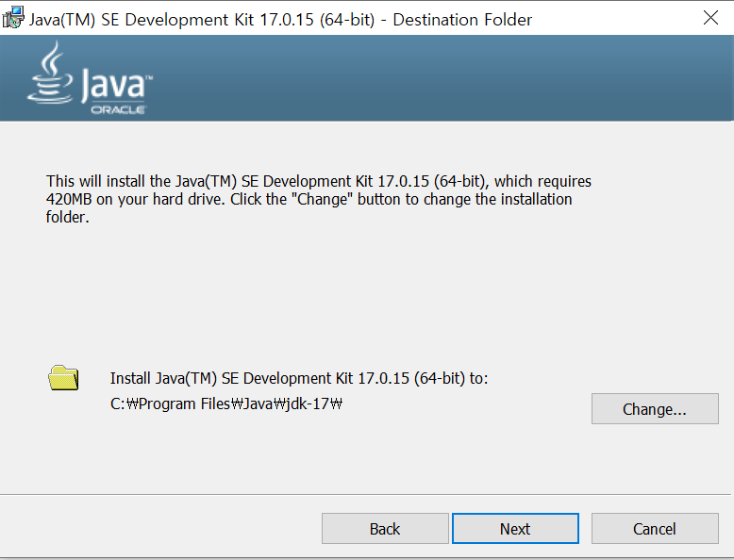Click the yellow destination folder icon

[63, 377]
